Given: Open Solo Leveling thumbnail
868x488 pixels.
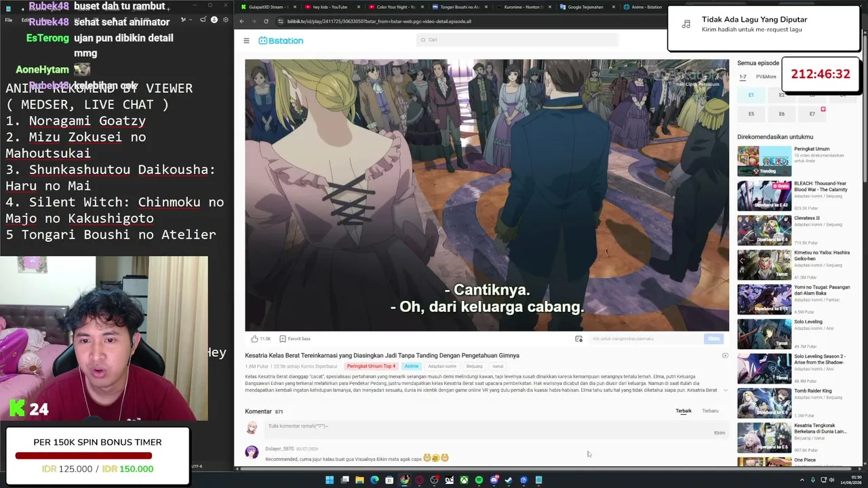Looking at the screenshot, I should pyautogui.click(x=764, y=334).
